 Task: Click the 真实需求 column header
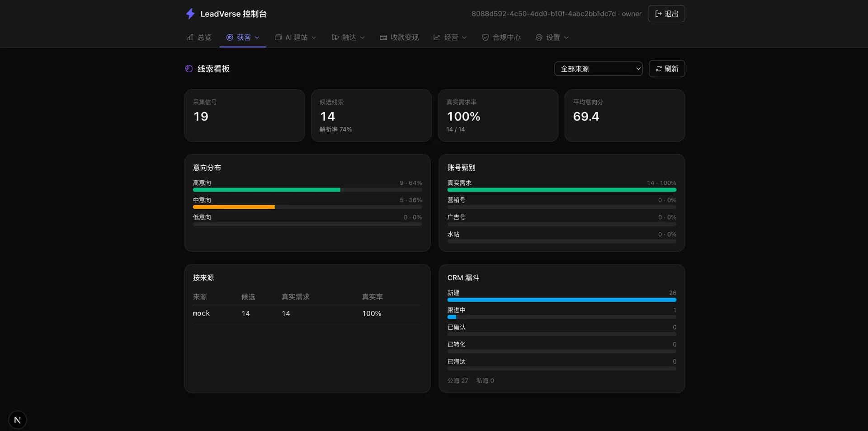click(296, 297)
